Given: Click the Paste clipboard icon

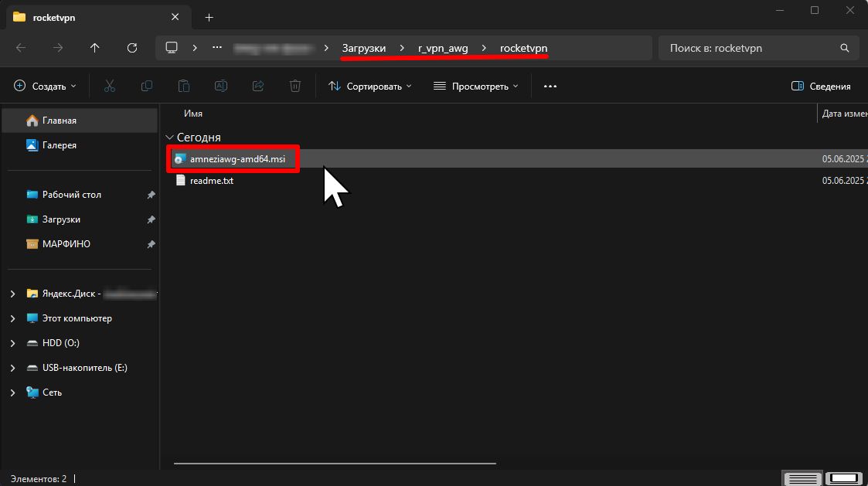Looking at the screenshot, I should (184, 87).
